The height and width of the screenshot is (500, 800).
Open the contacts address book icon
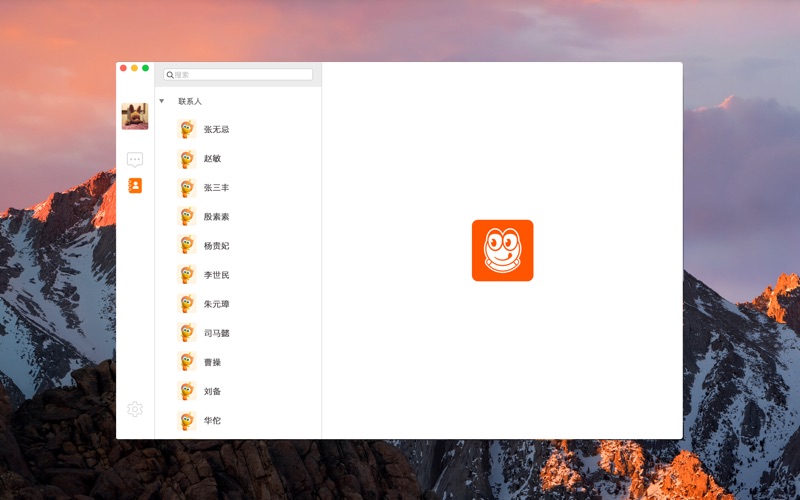tap(135, 185)
